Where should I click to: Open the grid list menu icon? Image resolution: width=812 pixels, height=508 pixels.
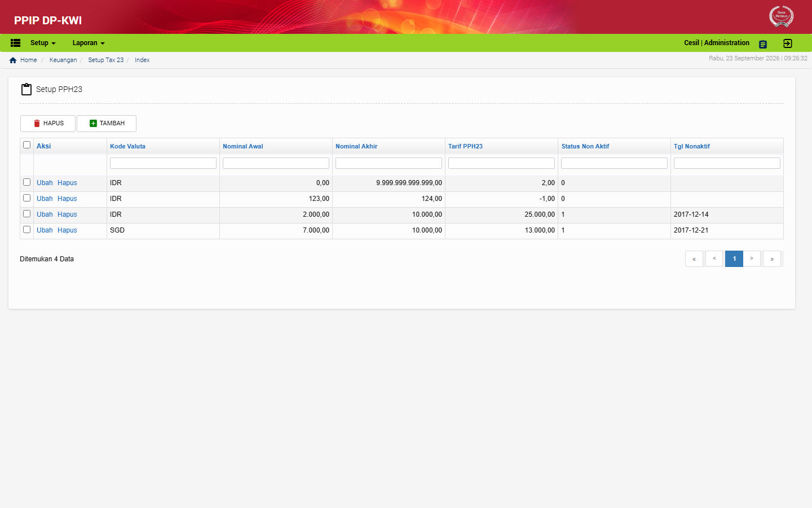click(x=16, y=43)
